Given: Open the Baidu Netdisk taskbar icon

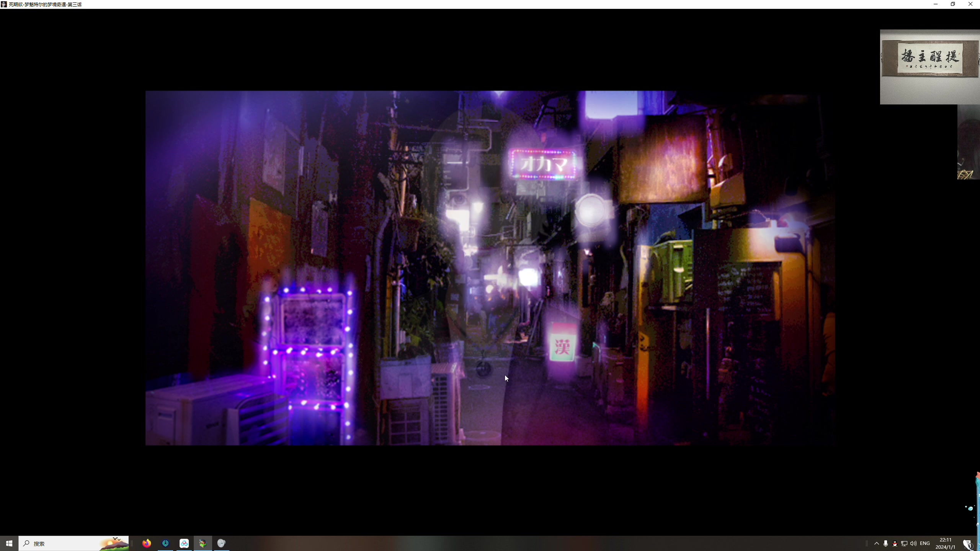Looking at the screenshot, I should (184, 543).
